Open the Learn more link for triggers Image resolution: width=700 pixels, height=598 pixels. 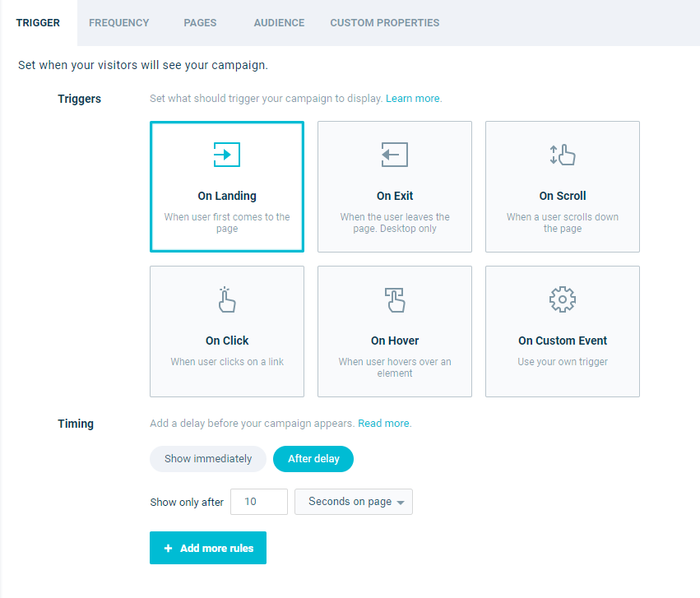pos(412,98)
